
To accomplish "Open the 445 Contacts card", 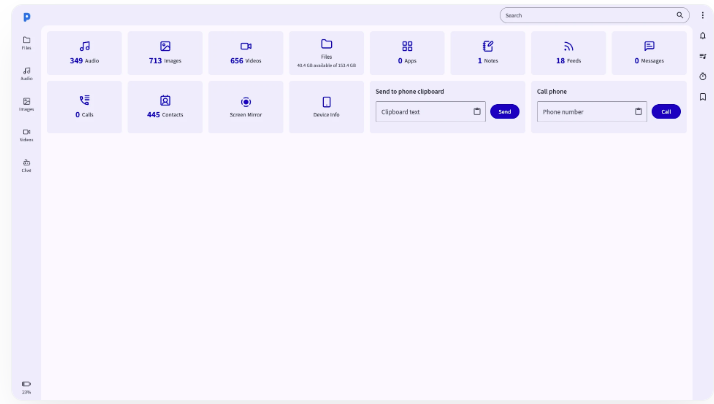I will click(165, 107).
